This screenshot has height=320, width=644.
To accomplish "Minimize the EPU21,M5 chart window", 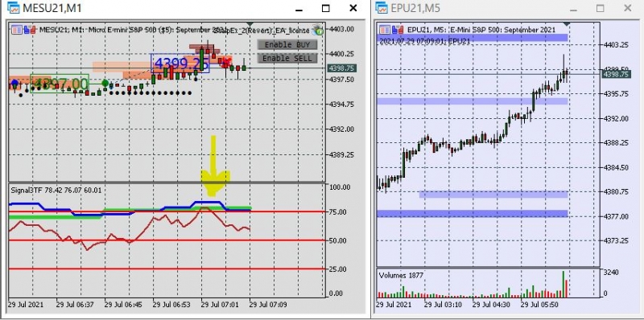I will pyautogui.click(x=573, y=8).
